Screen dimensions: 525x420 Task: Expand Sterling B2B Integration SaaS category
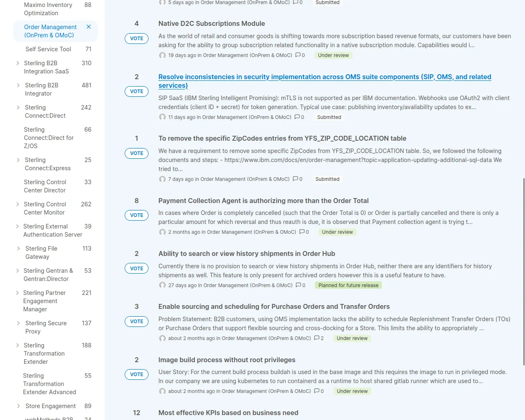(18, 63)
